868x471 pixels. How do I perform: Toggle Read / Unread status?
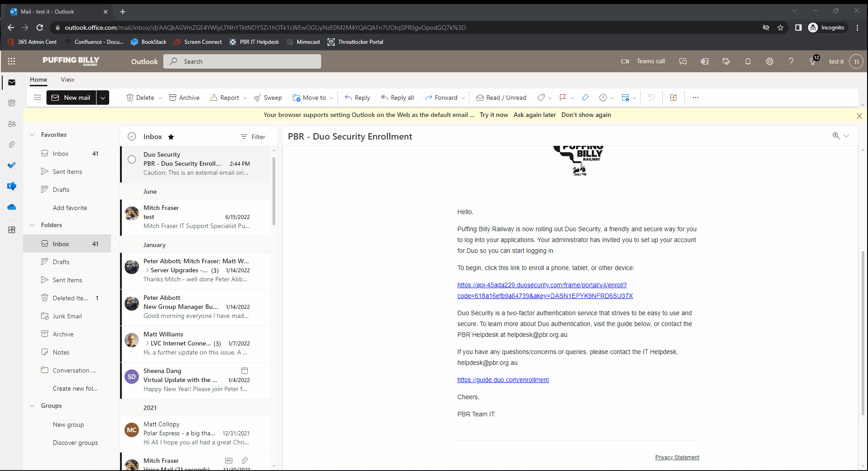pyautogui.click(x=501, y=98)
